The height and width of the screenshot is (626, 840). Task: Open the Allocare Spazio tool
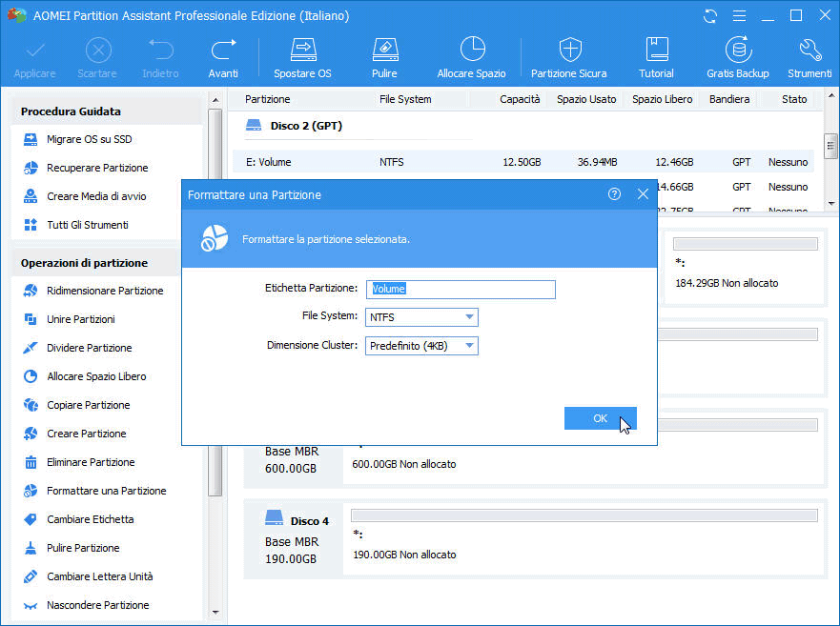point(473,57)
